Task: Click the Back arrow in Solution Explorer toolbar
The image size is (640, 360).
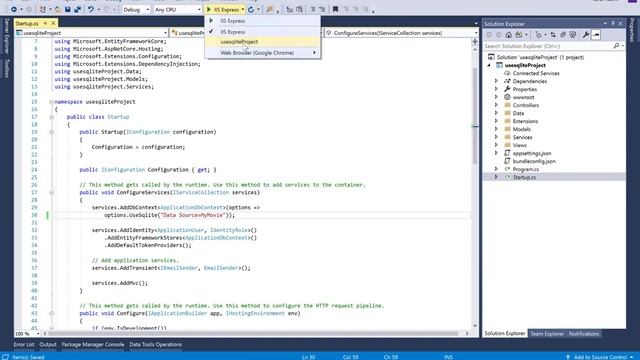Action: (489, 35)
